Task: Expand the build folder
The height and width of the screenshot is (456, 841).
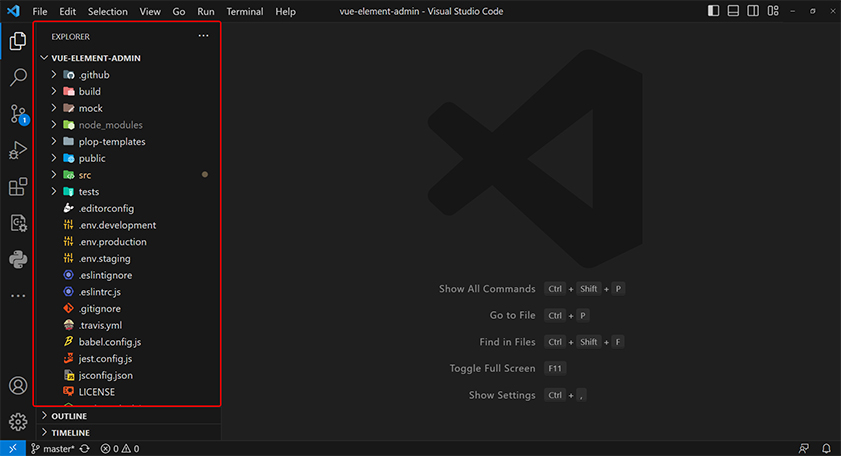Action: point(129,92)
